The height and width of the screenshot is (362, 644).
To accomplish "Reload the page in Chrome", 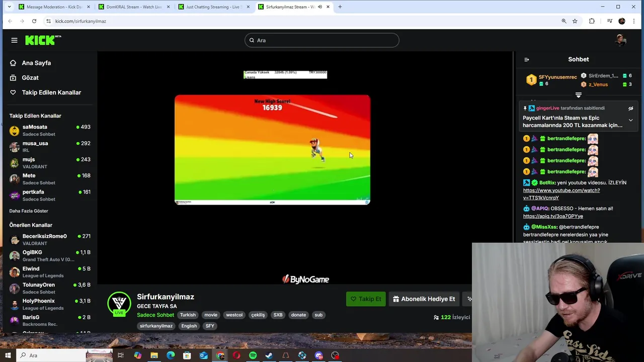I will point(34,21).
